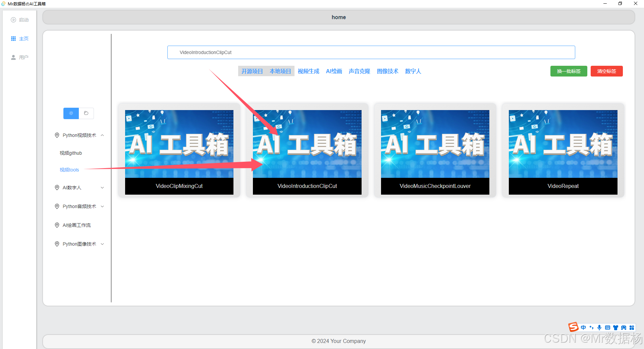644x349 pixels.
Task: Open the VideoIntroductionClipCut card label
Action: click(x=307, y=186)
